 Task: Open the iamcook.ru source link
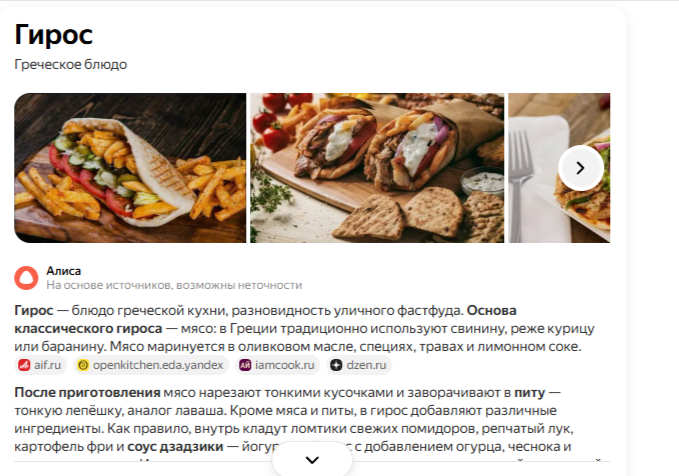tap(278, 365)
